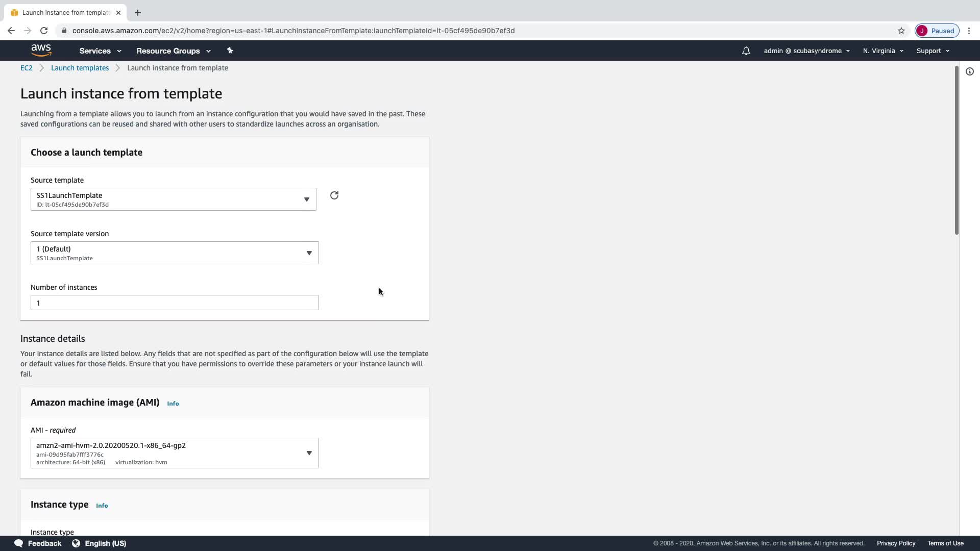
Task: Click the info circle icon at right edge
Action: point(969,71)
